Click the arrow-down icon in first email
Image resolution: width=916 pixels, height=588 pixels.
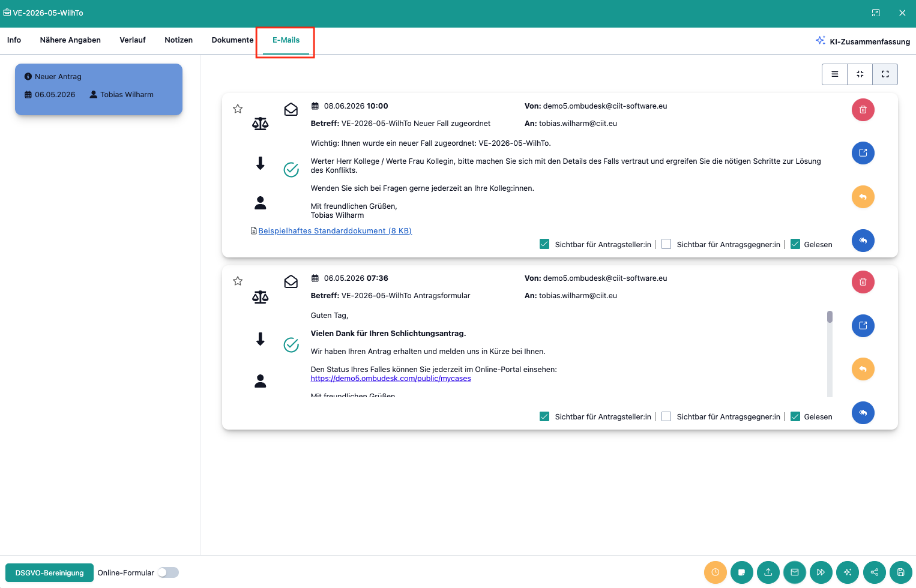point(260,163)
